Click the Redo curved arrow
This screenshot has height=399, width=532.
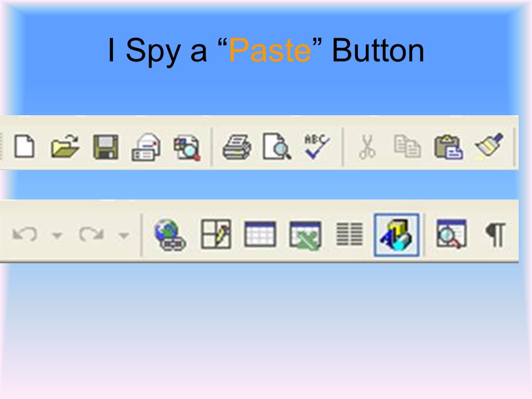click(91, 234)
